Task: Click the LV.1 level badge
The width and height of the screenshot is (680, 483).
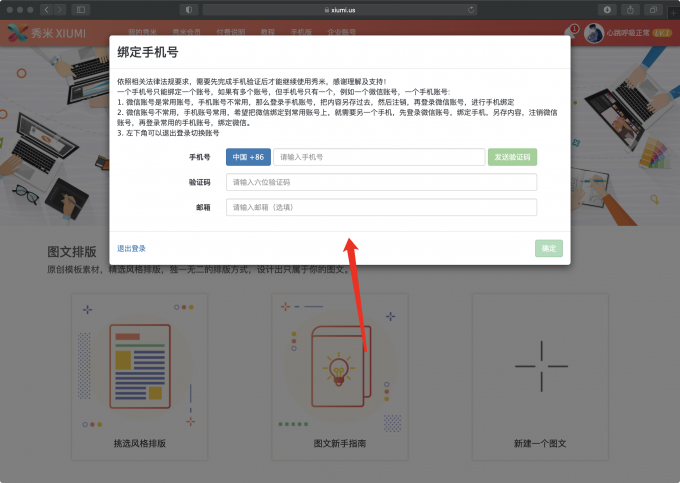Action: tap(662, 33)
